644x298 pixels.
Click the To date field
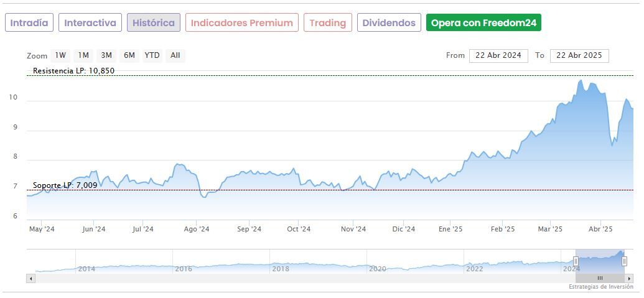point(579,55)
